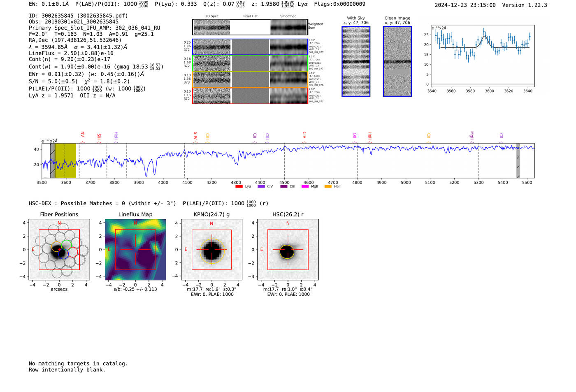Click the 'No matching targets in catalog.' text
Viewport: 576px width, 392px height.
click(x=78, y=364)
